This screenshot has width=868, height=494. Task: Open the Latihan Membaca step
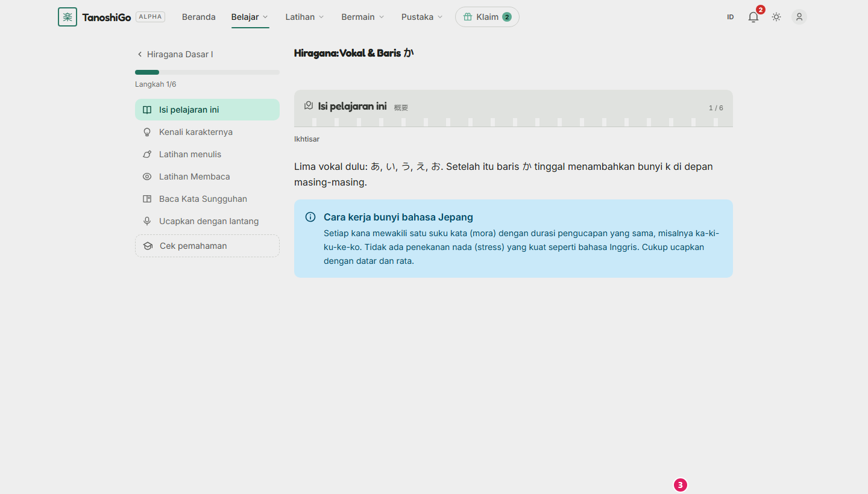(x=207, y=177)
